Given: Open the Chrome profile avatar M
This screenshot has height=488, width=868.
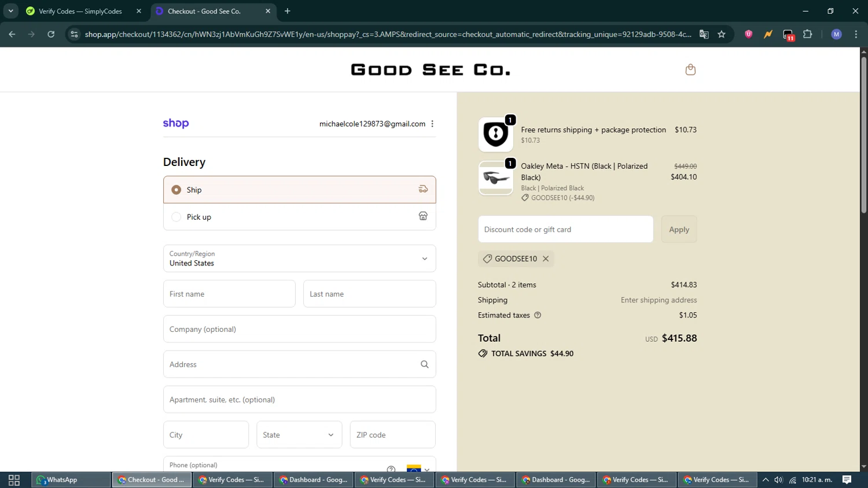Looking at the screenshot, I should 836,34.
